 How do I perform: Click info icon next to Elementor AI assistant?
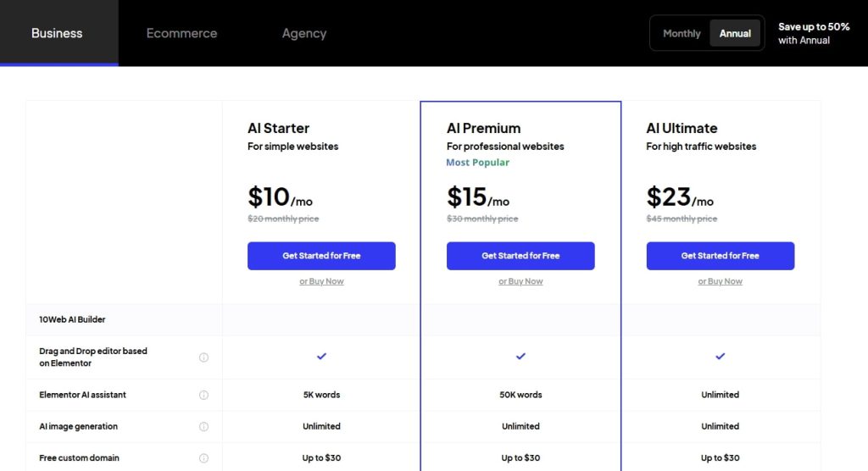coord(203,395)
